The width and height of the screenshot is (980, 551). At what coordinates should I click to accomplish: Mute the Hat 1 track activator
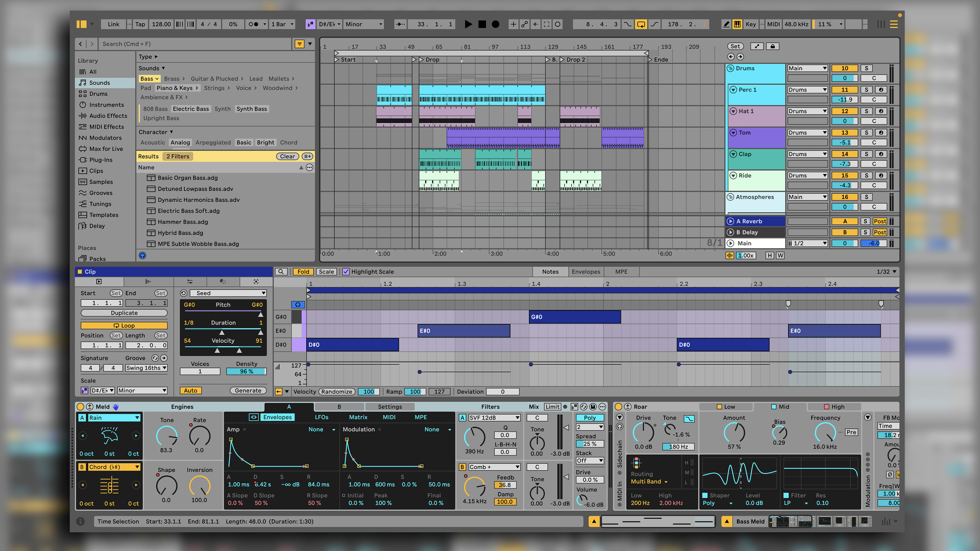click(845, 111)
